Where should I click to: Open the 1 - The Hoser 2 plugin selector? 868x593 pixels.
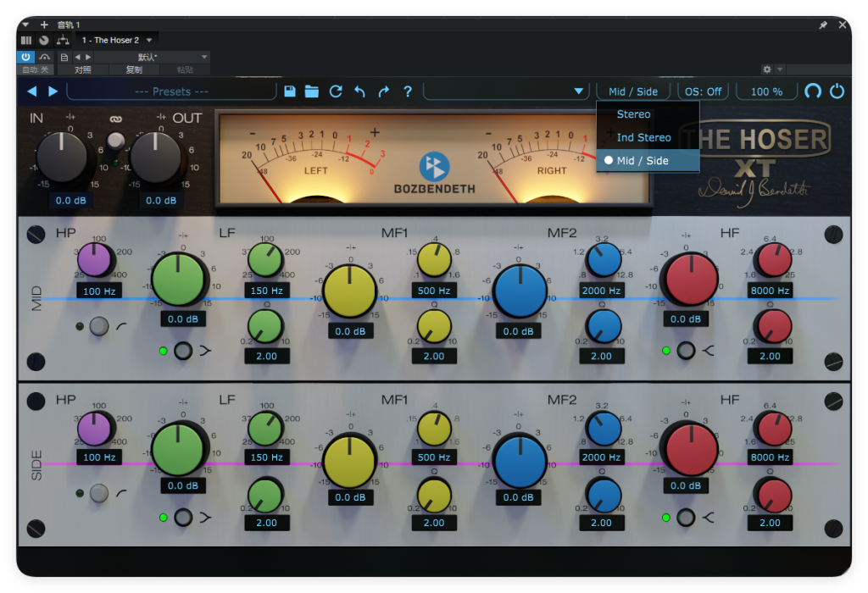pyautogui.click(x=117, y=40)
